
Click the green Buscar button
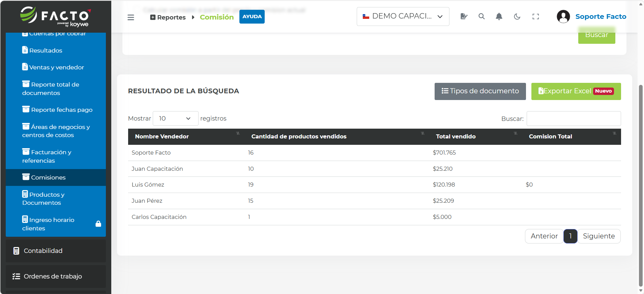pos(596,35)
